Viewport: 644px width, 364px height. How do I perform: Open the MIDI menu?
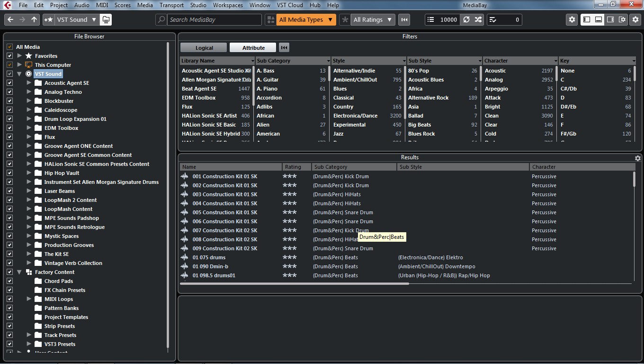point(102,5)
